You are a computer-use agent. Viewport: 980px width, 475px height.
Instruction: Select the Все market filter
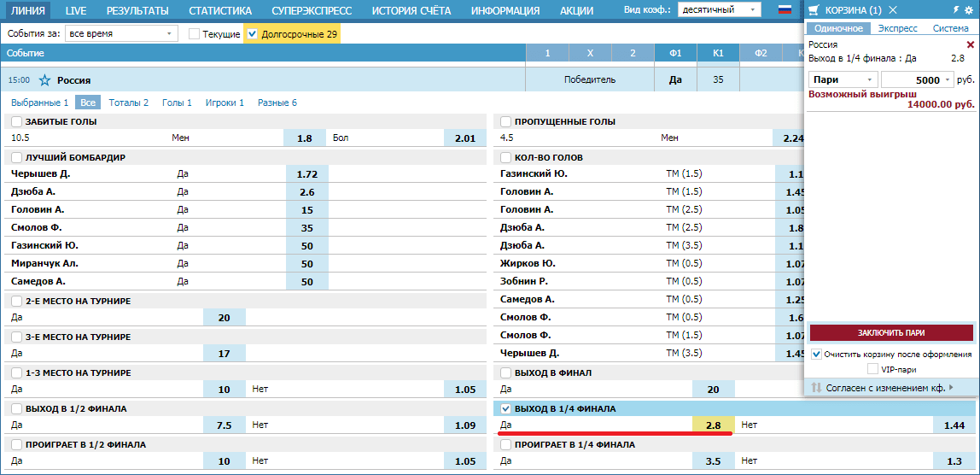[x=87, y=103]
